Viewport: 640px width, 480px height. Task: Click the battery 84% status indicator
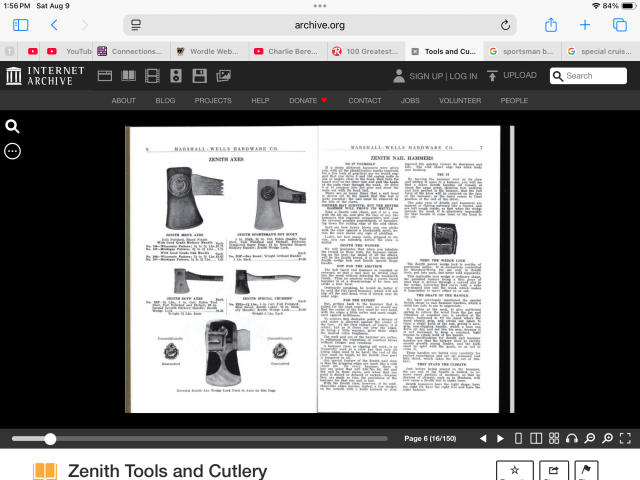pyautogui.click(x=619, y=6)
